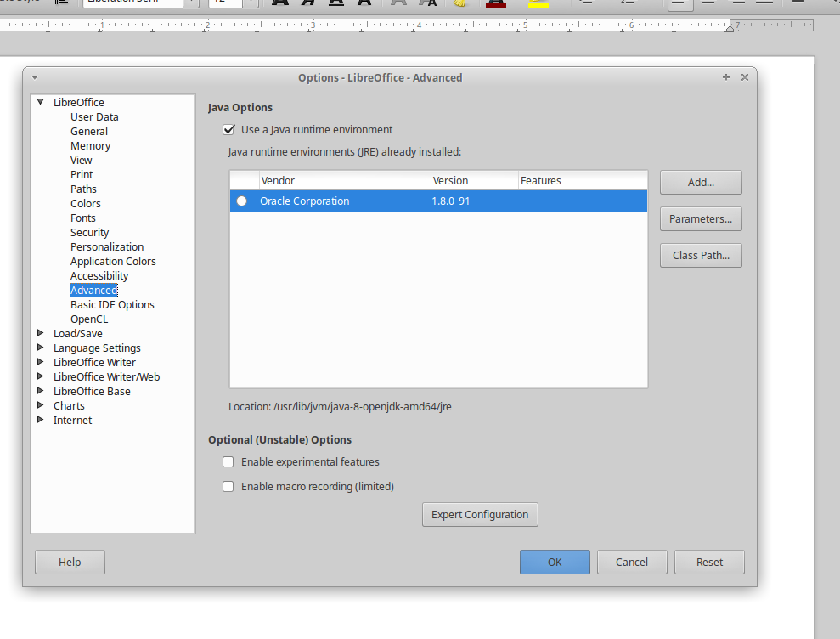840x639 pixels.
Task: Expand the Load/Save category
Action: (x=40, y=333)
